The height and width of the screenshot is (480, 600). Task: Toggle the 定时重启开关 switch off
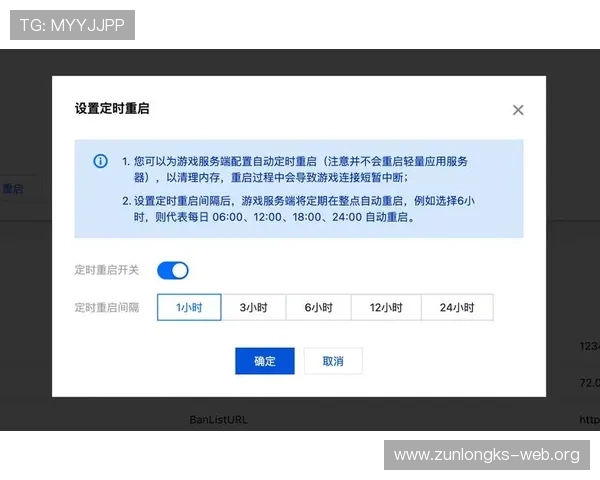pyautogui.click(x=173, y=270)
